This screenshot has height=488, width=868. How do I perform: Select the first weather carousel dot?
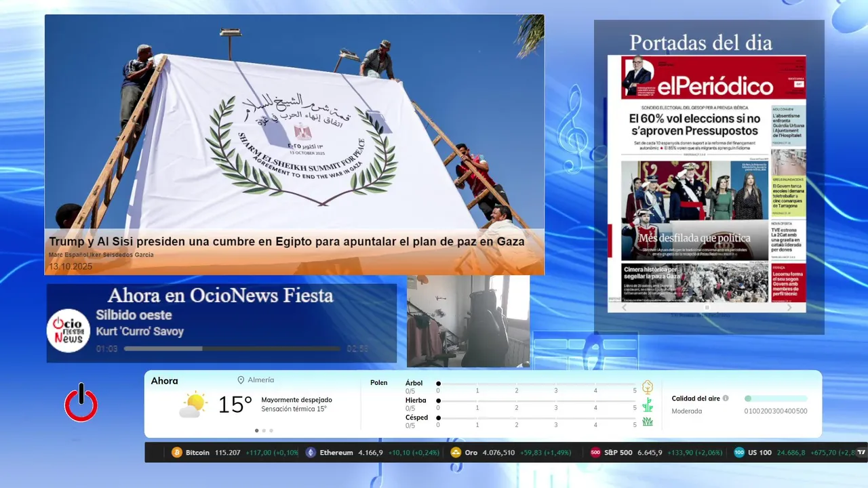point(256,430)
